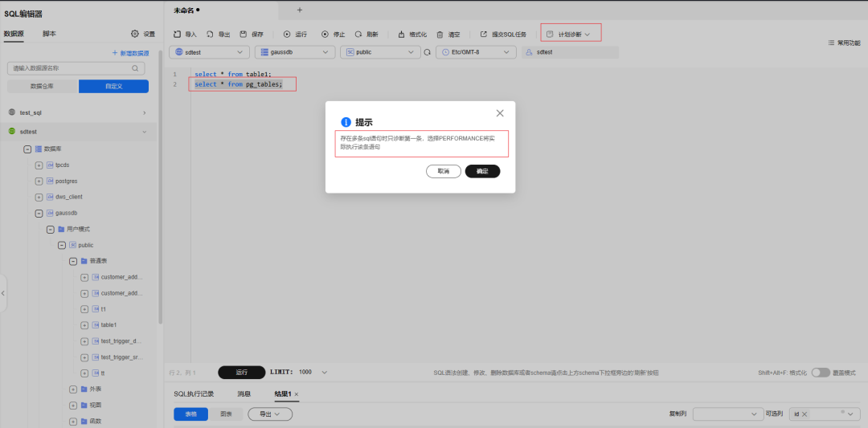
Task: Click 取消 in the dialog
Action: 444,171
